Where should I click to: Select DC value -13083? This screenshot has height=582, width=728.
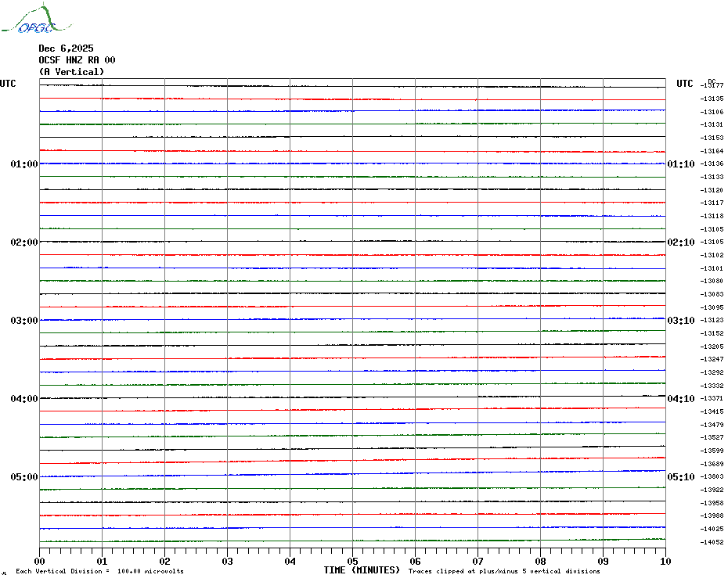click(712, 294)
